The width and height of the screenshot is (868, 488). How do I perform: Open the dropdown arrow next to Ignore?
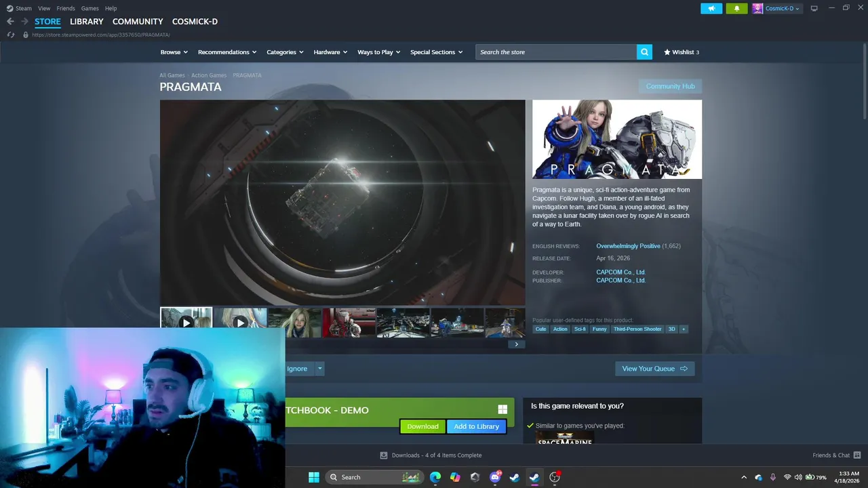pyautogui.click(x=319, y=369)
